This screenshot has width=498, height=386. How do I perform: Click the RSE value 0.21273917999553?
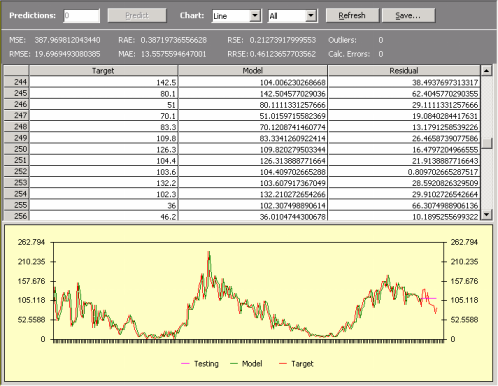(x=283, y=40)
